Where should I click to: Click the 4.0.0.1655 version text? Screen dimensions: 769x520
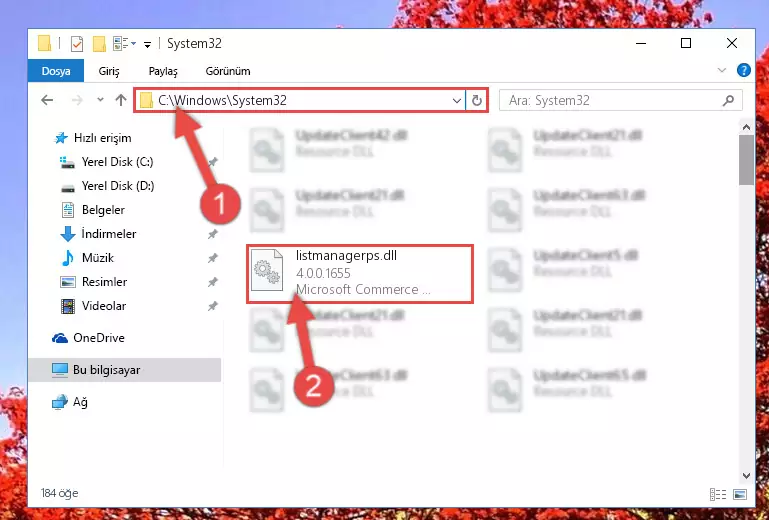[323, 273]
